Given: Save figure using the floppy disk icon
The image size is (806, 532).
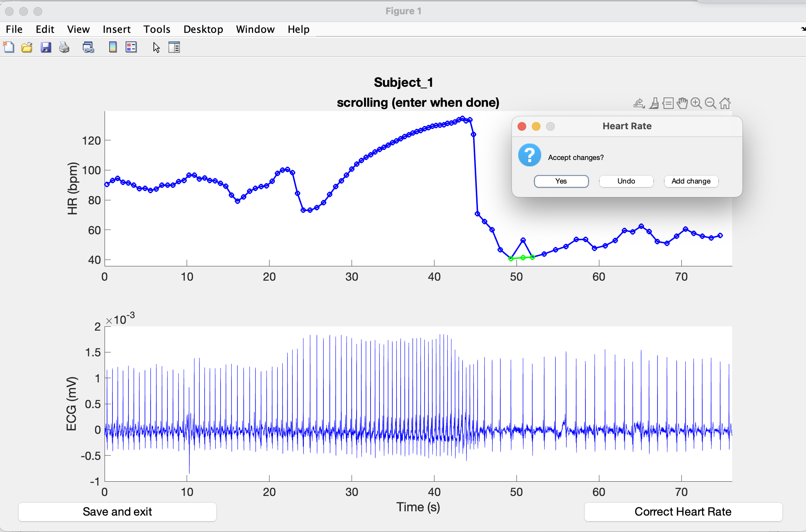Looking at the screenshot, I should coord(46,47).
